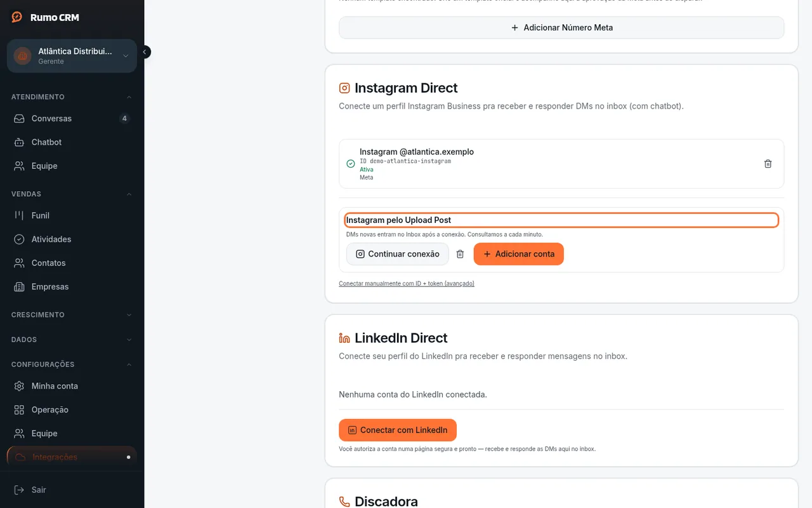Click Nenhuma conta do LinkedIn conectada text
This screenshot has height=508, width=812.
[x=413, y=394]
